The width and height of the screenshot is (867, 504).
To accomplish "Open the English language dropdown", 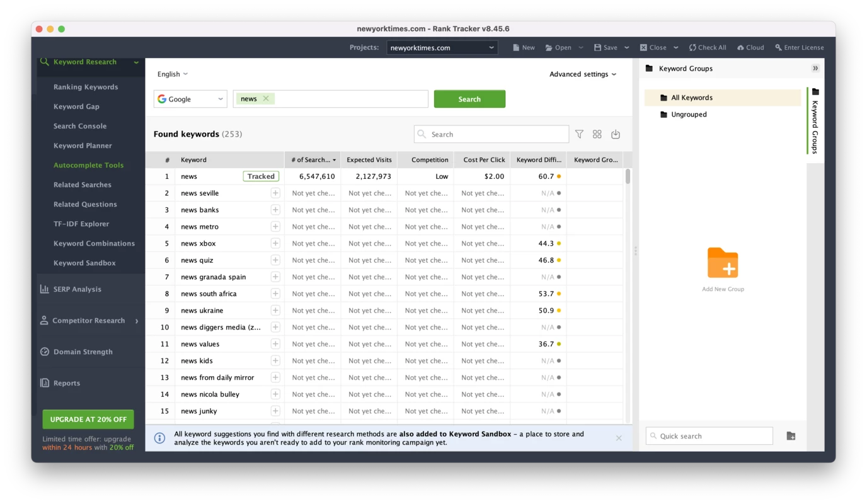I will 173,74.
